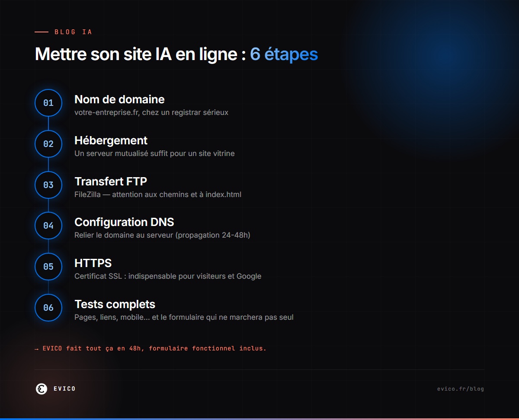Click the "Nom de domaine" heading
Image resolution: width=519 pixels, height=420 pixels.
coord(119,99)
